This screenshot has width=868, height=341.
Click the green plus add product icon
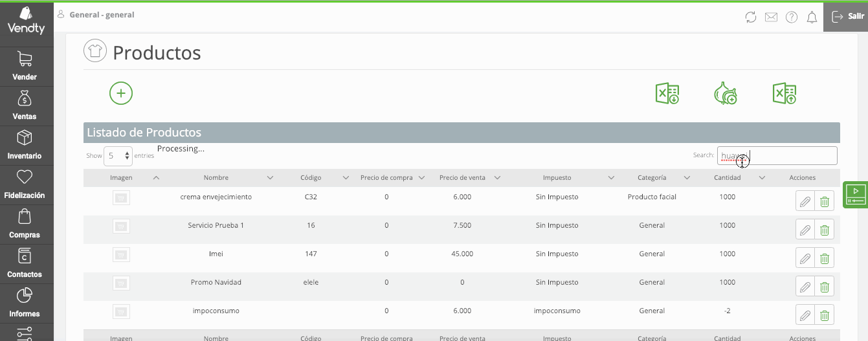[121, 93]
